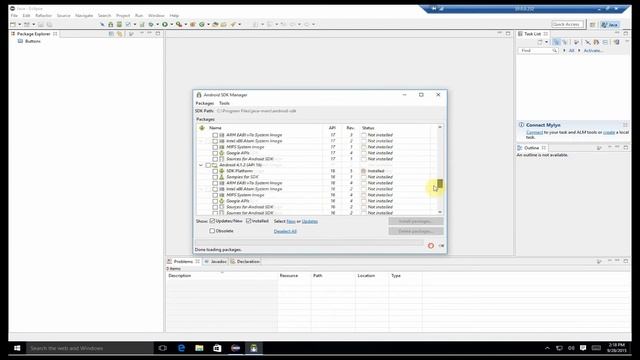Click the Quick Access field
640x360 pixels.
567,24
